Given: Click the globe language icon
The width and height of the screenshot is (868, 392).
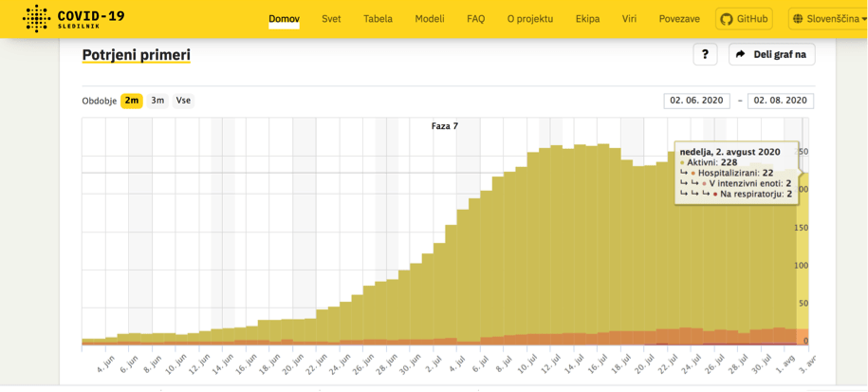Looking at the screenshot, I should coord(797,19).
